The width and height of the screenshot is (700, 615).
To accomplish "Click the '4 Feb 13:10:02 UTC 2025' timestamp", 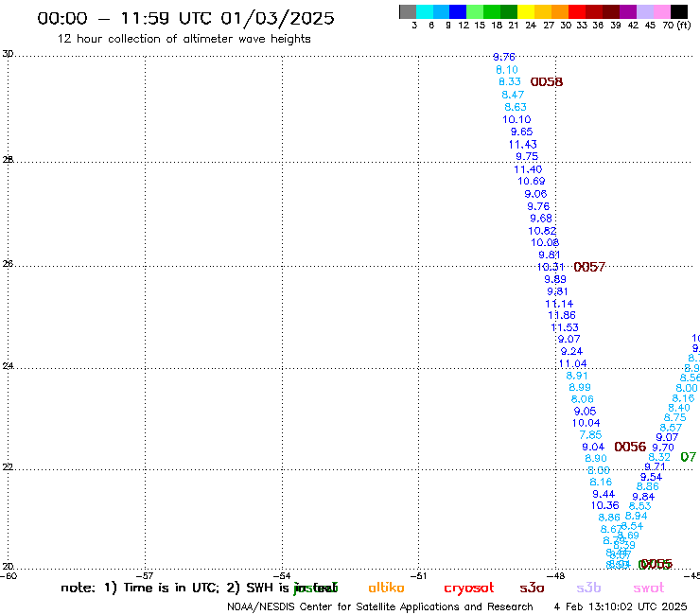I will point(621,606).
